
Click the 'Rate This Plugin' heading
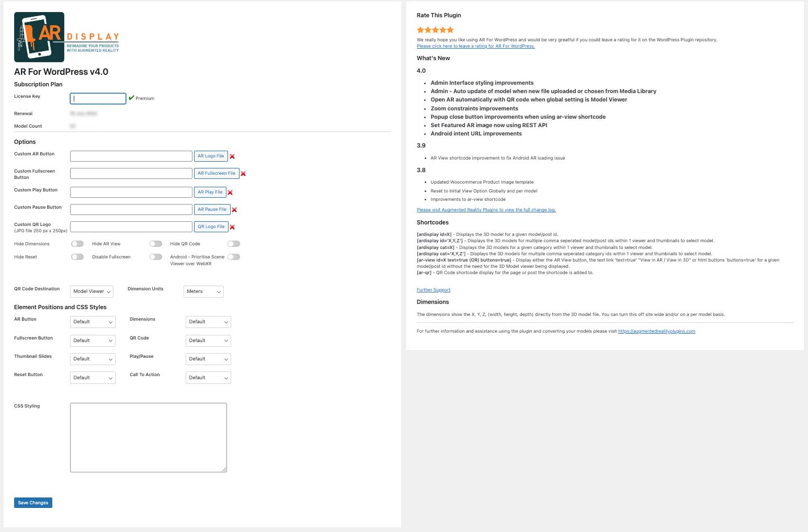439,15
